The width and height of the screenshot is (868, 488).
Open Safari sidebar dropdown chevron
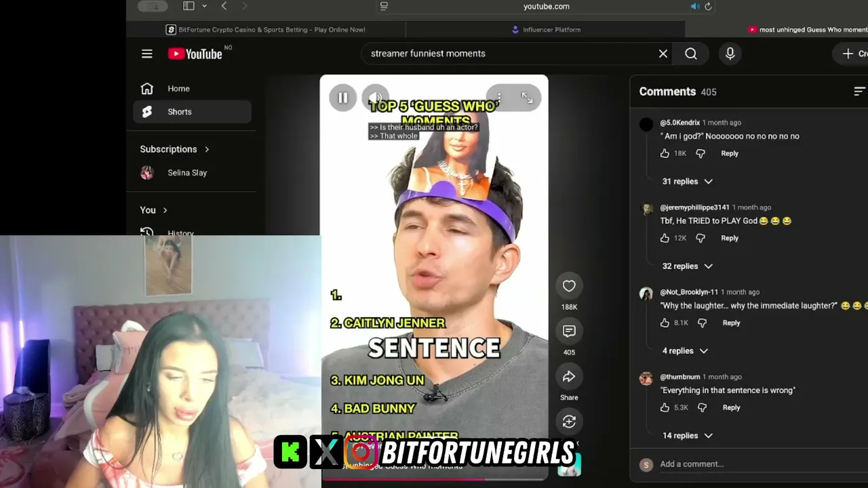pos(204,6)
